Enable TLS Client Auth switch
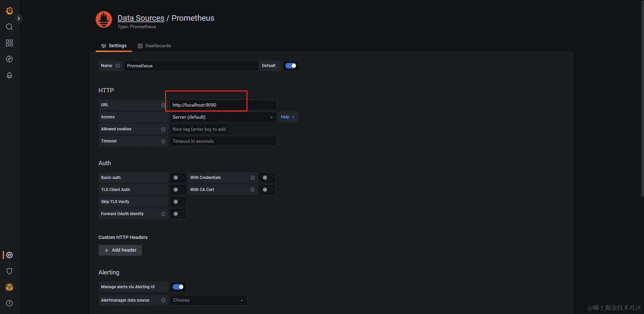The width and height of the screenshot is (644, 314). pyautogui.click(x=178, y=190)
